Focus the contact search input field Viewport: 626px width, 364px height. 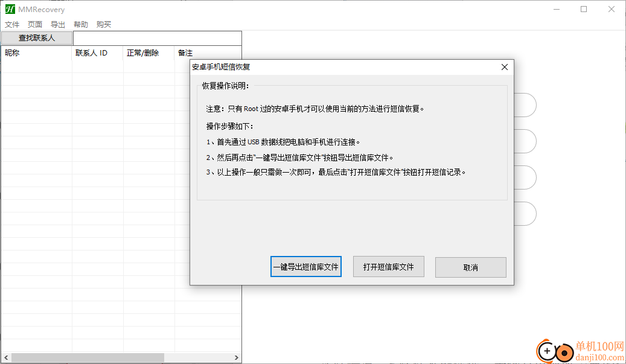158,38
